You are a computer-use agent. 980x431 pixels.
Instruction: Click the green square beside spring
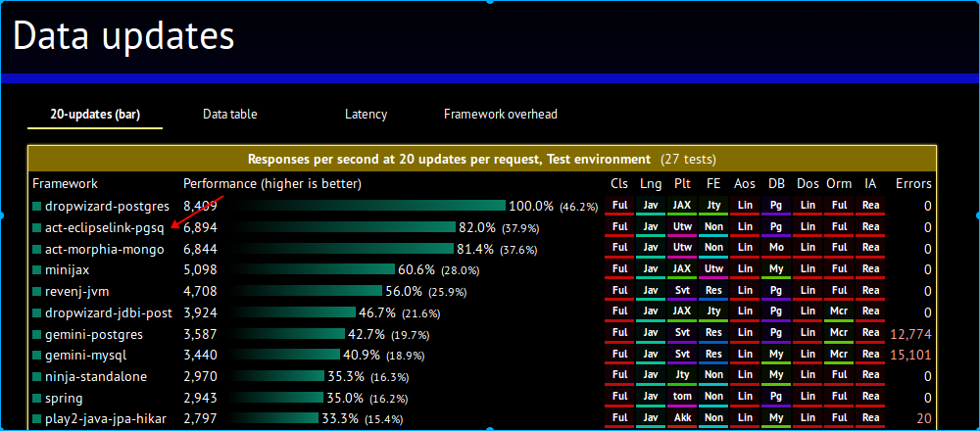click(x=37, y=398)
